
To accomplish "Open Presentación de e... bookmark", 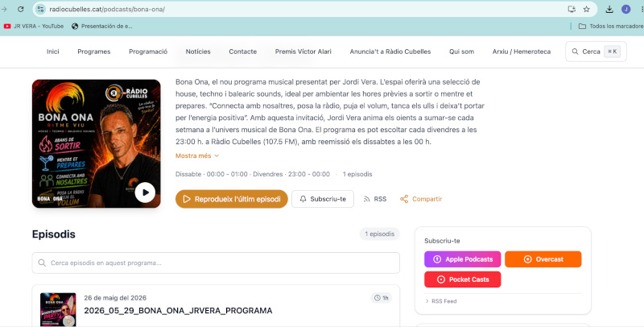I will click(102, 26).
